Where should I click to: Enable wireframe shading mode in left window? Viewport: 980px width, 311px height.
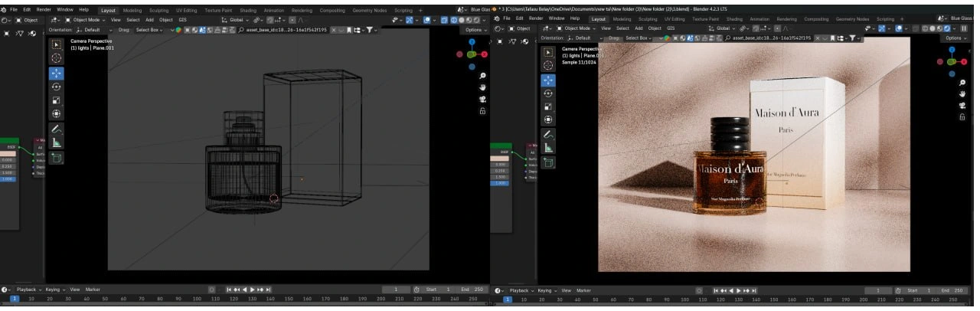point(455,19)
